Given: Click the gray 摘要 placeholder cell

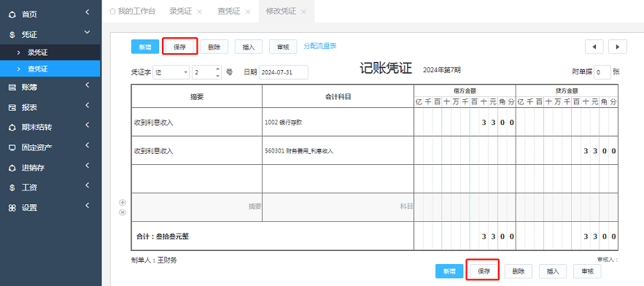Looking at the screenshot, I should click(197, 207).
